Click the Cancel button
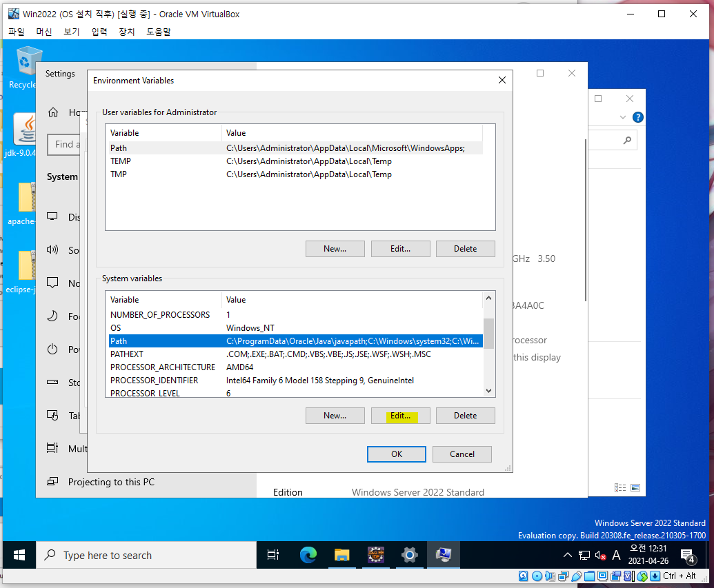This screenshot has width=714, height=588. click(x=462, y=454)
